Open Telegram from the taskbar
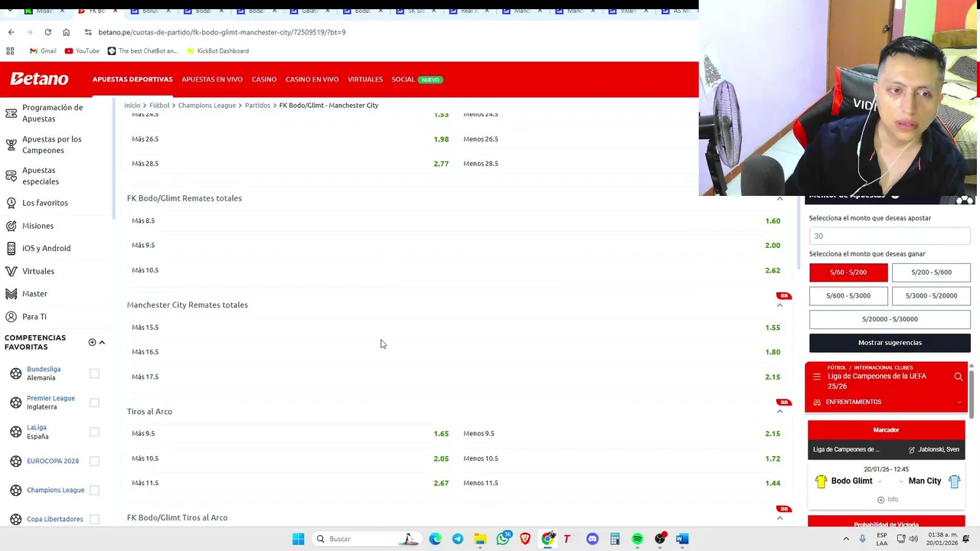 [458, 539]
